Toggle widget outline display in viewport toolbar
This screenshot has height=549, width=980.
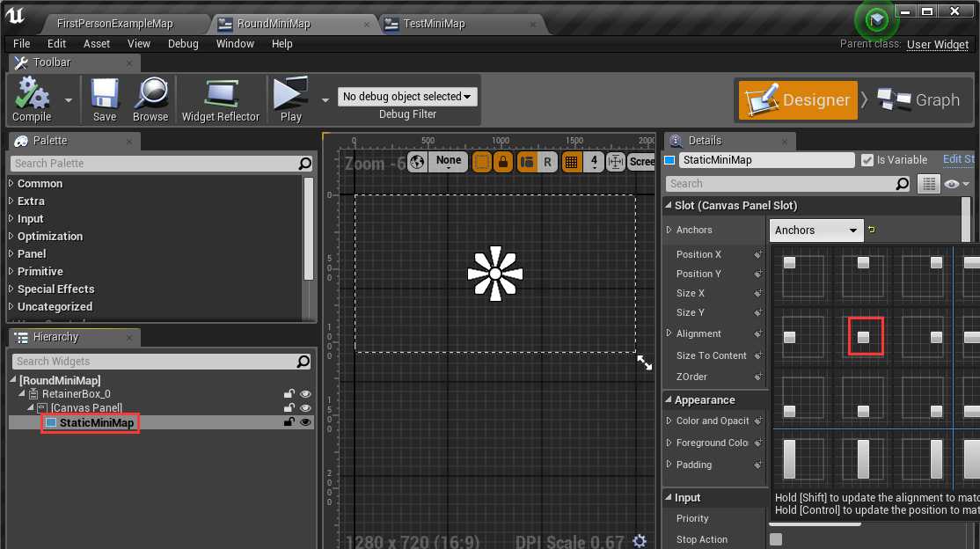(482, 162)
